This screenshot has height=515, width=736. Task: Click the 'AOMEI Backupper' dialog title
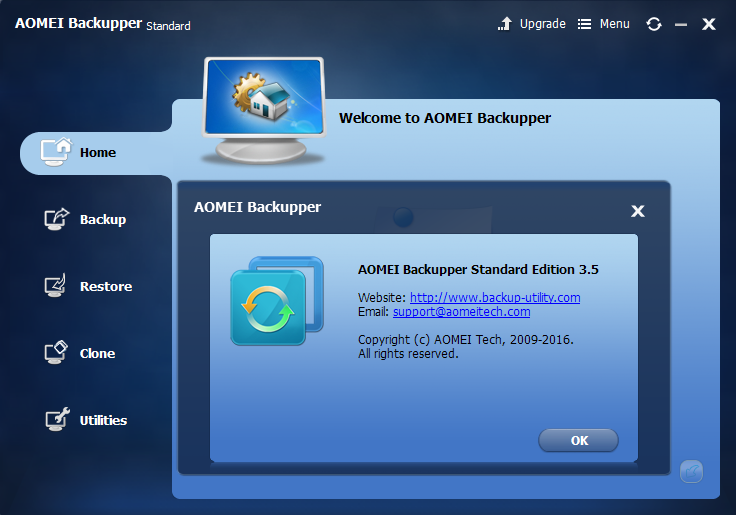pos(257,207)
